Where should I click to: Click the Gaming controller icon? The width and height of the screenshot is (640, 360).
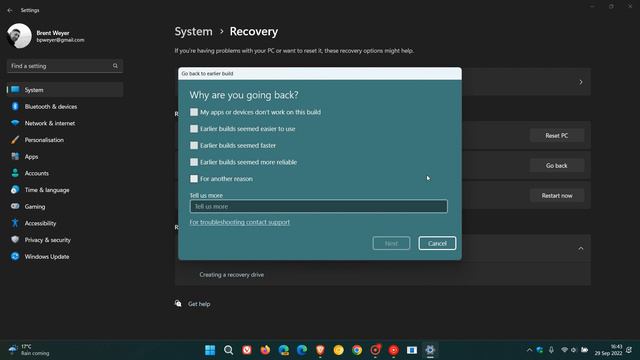[15, 206]
